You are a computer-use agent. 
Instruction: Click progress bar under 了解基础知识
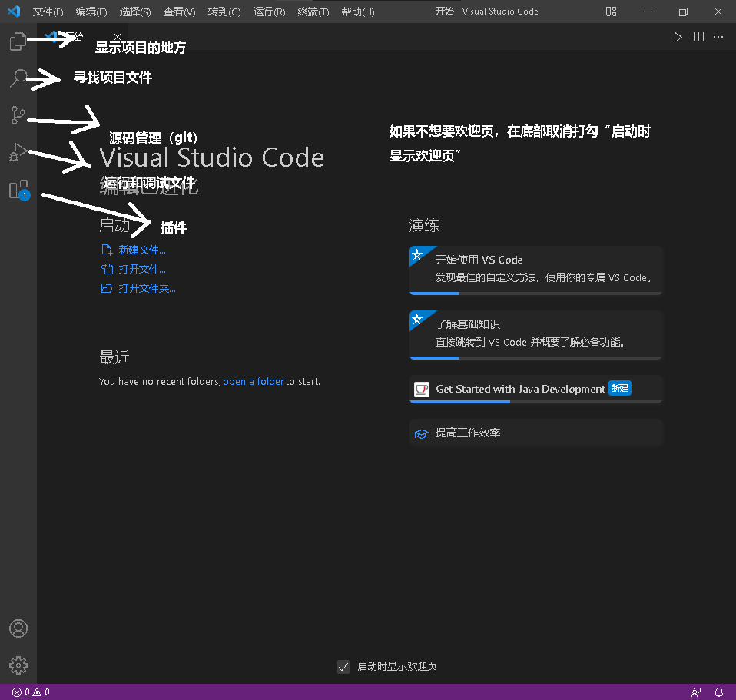(535, 358)
